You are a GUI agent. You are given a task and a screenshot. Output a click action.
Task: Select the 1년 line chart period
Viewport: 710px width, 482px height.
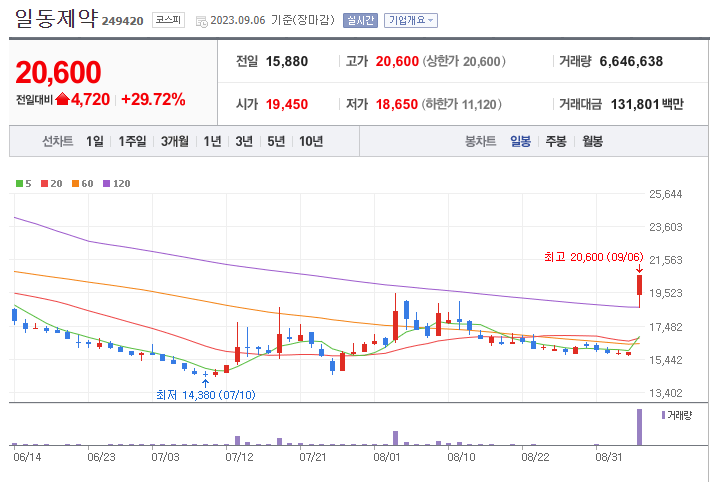point(212,141)
